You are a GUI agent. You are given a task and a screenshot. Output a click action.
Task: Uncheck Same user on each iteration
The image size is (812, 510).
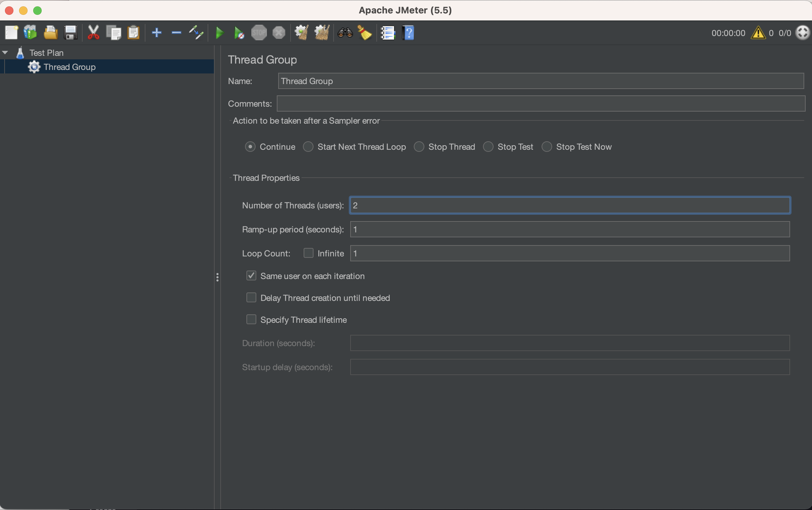click(251, 276)
